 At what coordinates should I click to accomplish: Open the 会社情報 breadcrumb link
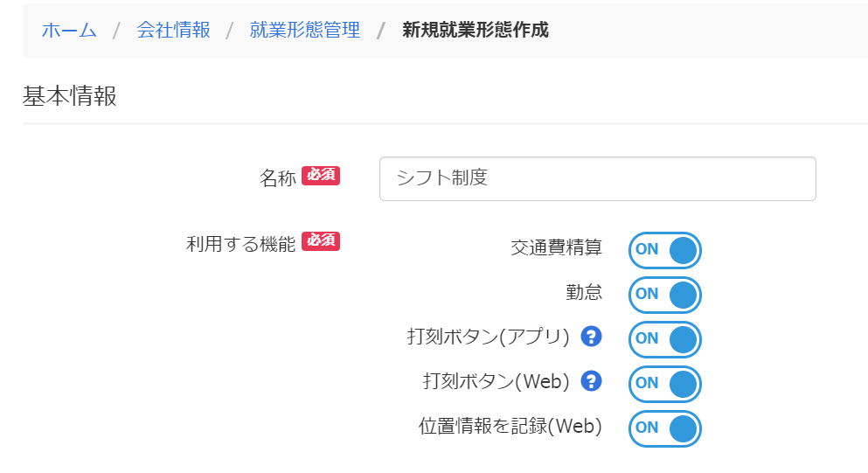[x=173, y=30]
